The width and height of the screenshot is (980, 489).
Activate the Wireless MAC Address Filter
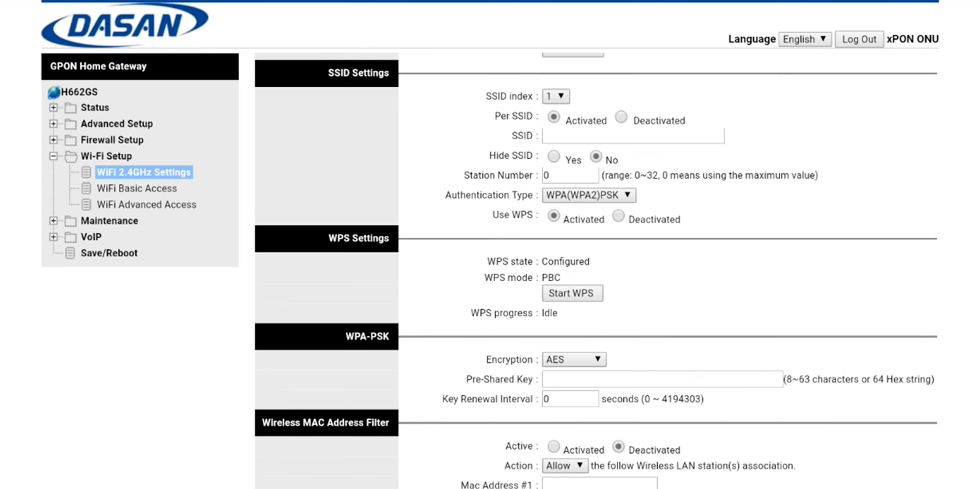click(553, 447)
